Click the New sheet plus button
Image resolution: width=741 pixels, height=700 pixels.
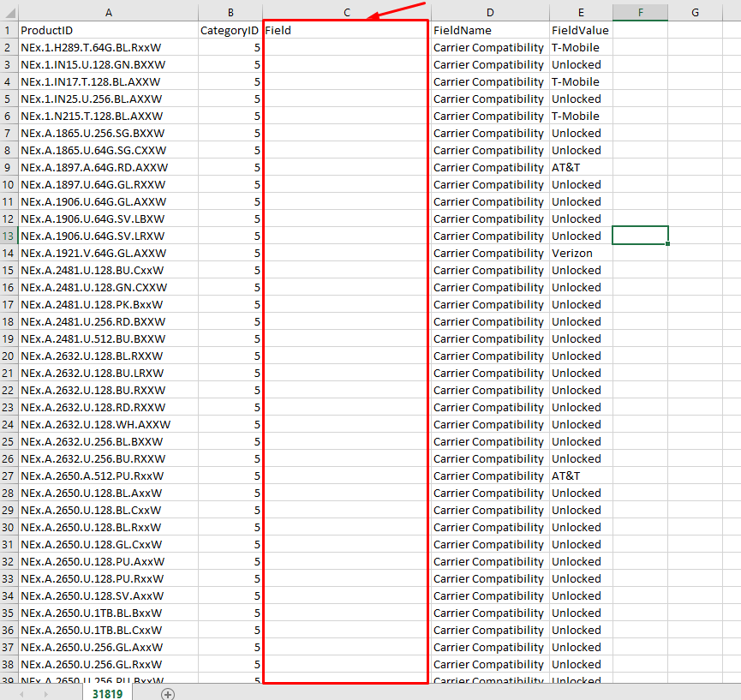[168, 693]
